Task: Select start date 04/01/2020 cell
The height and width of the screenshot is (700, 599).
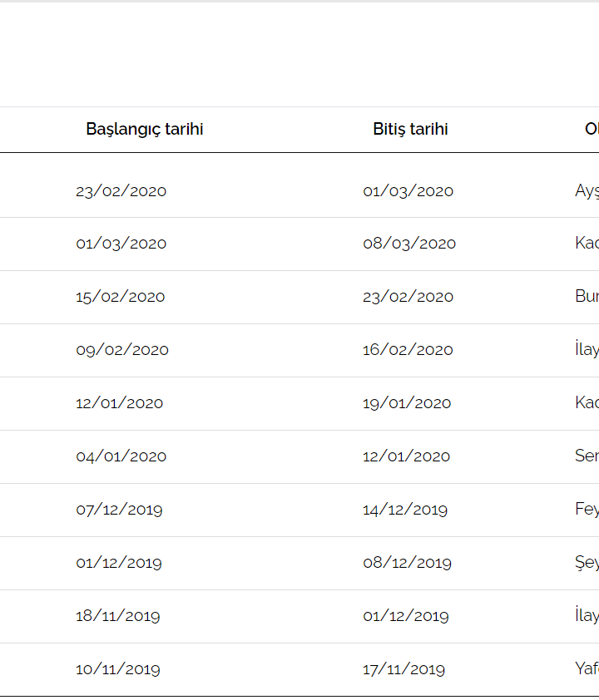Action: (121, 456)
